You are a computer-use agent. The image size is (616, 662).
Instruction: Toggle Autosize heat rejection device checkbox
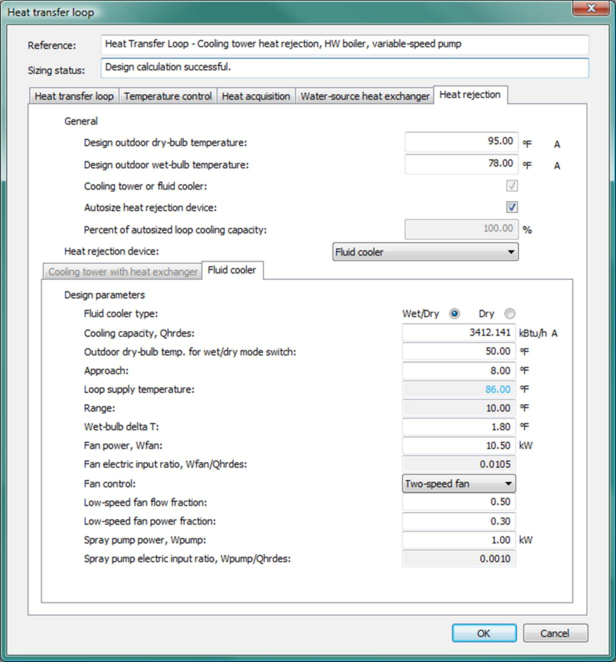(x=512, y=208)
